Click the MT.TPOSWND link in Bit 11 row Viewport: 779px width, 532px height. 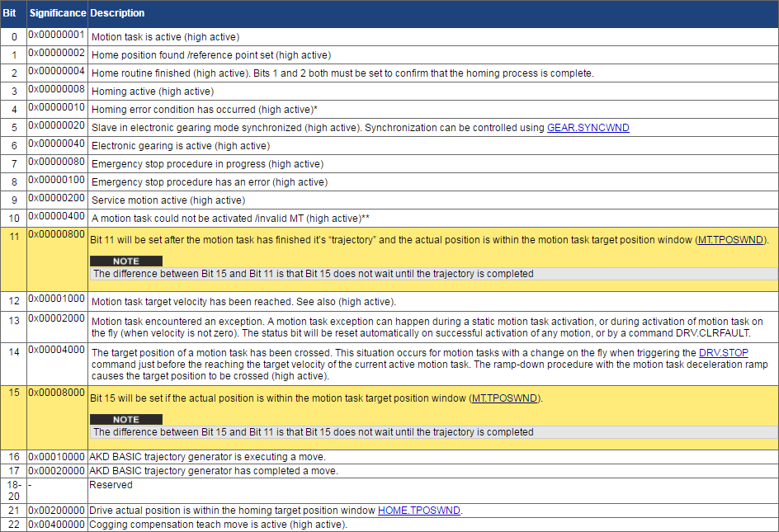pos(730,240)
